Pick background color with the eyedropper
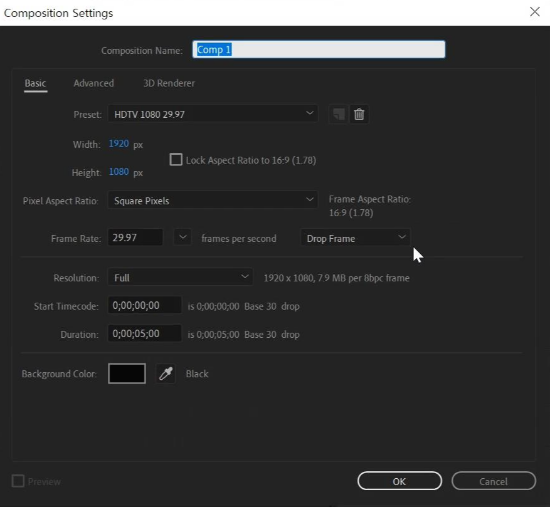The image size is (550, 507). tap(166, 374)
